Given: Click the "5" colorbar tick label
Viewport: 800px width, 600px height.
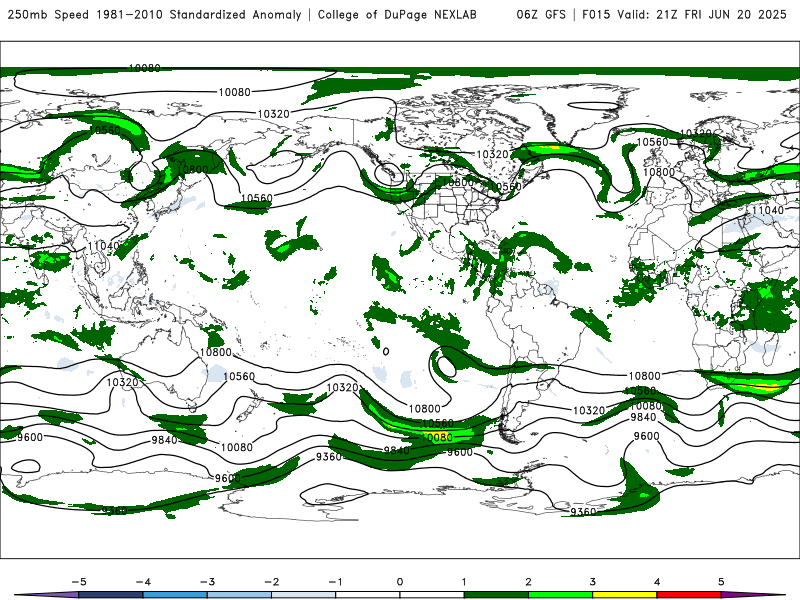Looking at the screenshot, I should 721,582.
